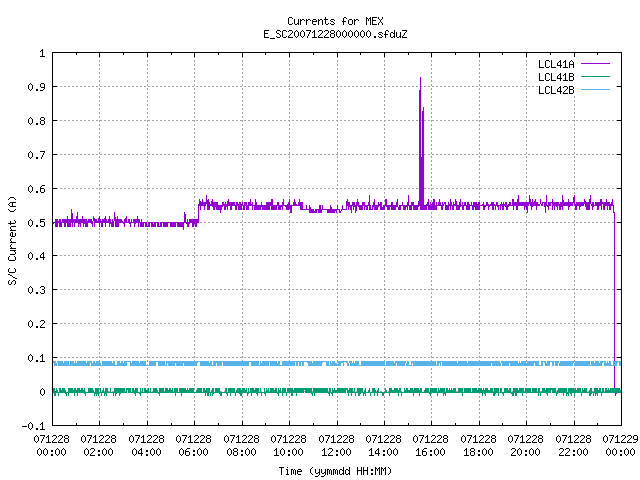The width and height of the screenshot is (640, 480).
Task: Click the y-axis tick value 0.5
Action: coord(36,223)
